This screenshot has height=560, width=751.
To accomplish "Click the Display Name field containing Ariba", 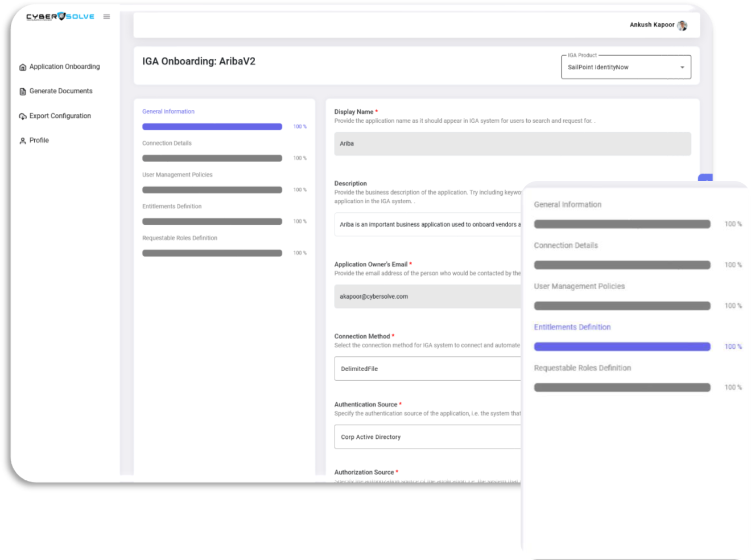I will (512, 144).
